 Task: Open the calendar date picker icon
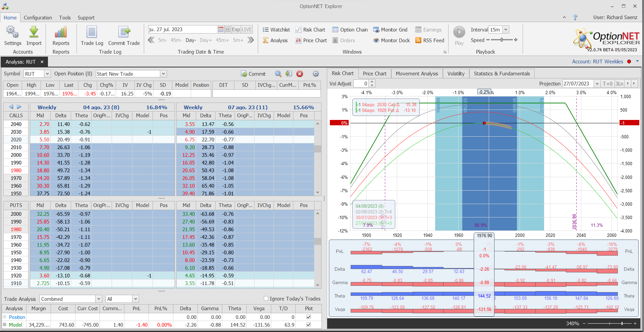click(221, 29)
